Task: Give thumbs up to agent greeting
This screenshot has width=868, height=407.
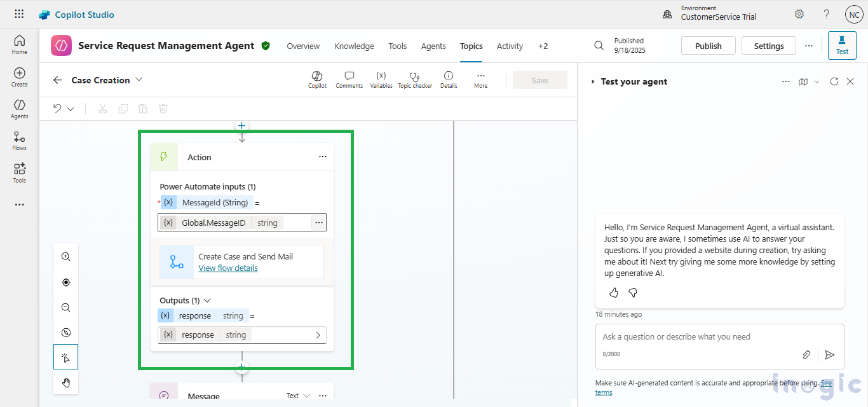Action: point(614,293)
